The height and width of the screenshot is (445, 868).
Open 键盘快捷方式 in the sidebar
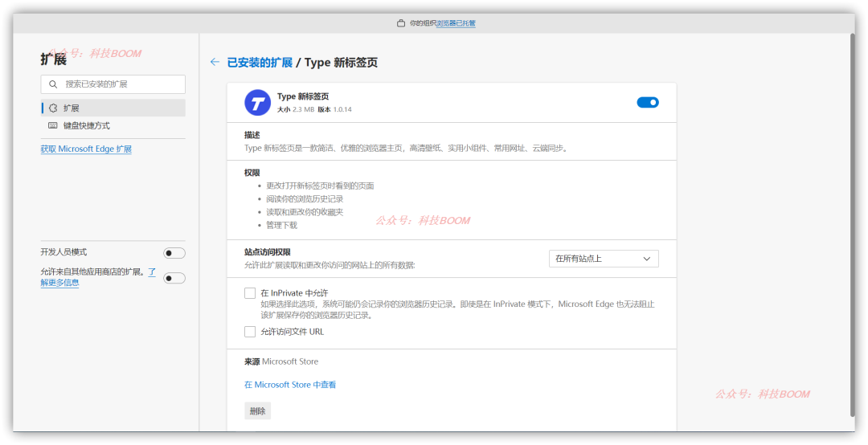(x=113, y=125)
